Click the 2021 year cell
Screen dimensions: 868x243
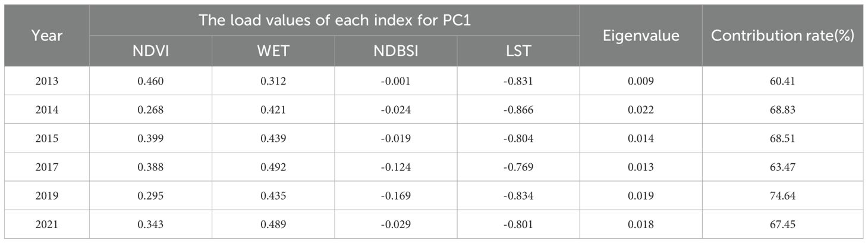click(47, 225)
